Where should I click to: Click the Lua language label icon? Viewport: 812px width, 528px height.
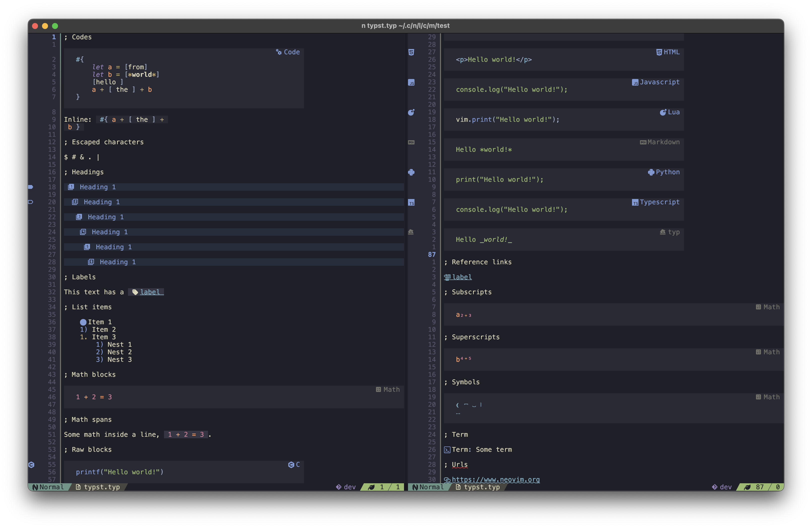point(662,112)
